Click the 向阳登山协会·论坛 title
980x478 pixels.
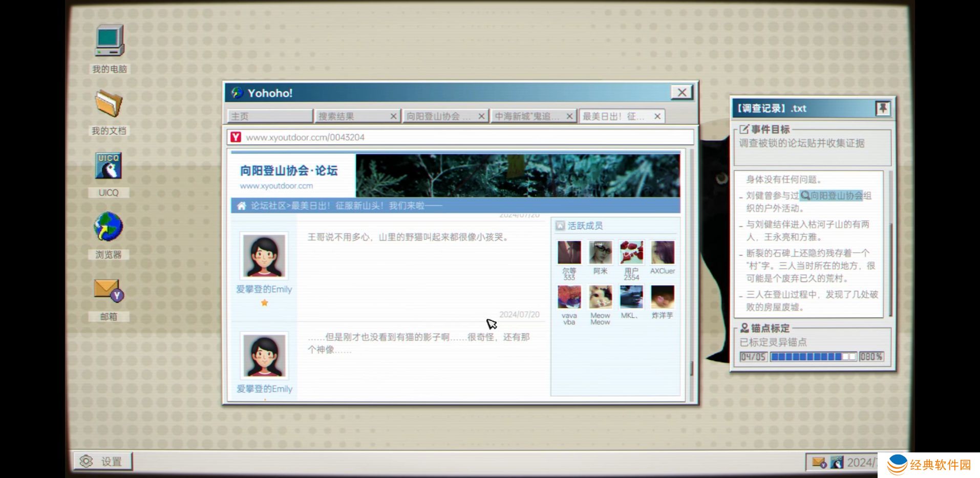point(289,170)
